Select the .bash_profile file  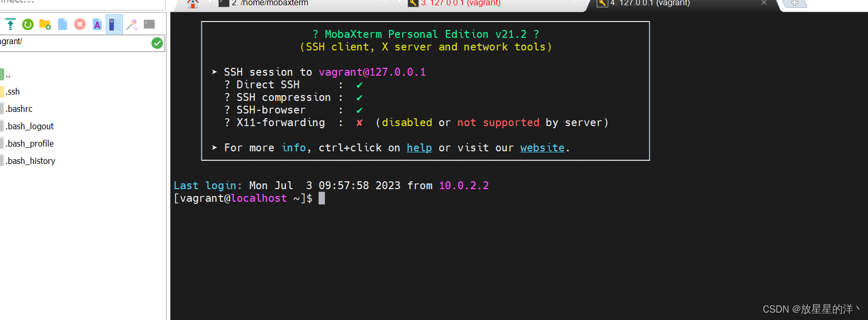[x=29, y=143]
